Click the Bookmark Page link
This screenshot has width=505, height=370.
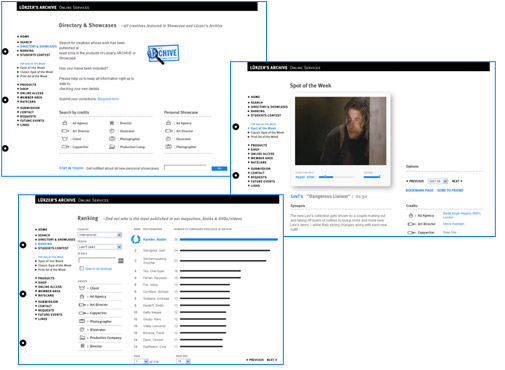coord(419,190)
